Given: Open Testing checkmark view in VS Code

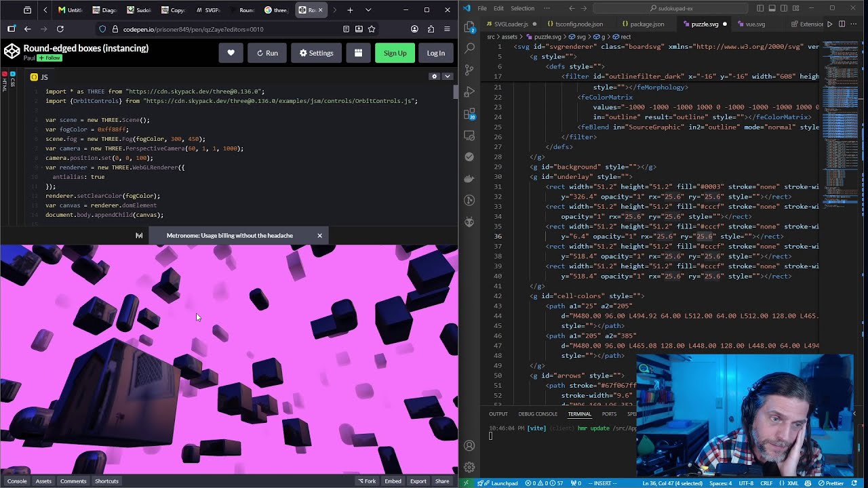Looking at the screenshot, I should [x=469, y=157].
